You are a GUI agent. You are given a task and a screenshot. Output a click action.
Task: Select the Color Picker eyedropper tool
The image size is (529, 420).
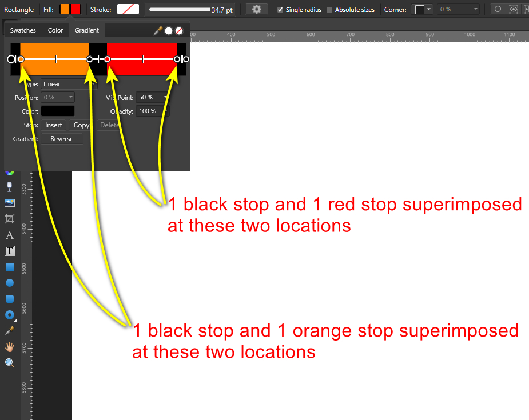[9, 330]
